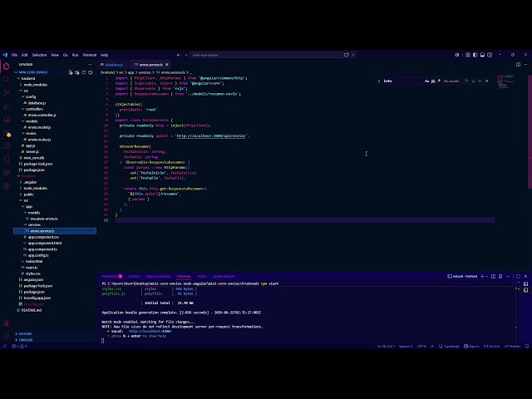The width and height of the screenshot is (532, 399).
Task: Create a new folder in Explorer
Action: point(77,72)
